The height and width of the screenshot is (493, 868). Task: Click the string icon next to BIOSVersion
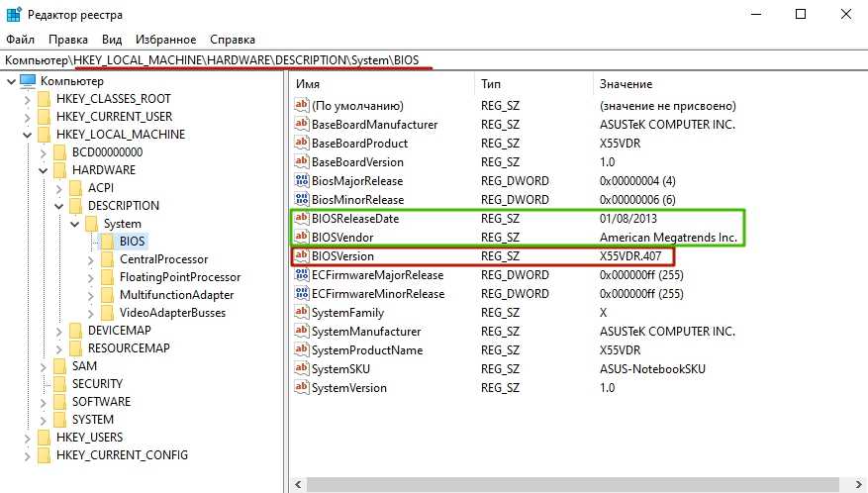pos(302,256)
